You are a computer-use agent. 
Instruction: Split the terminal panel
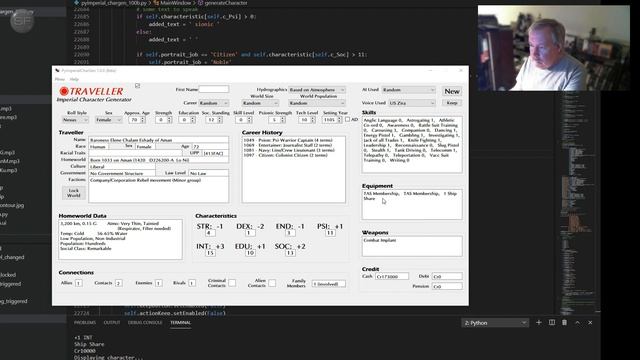552,322
